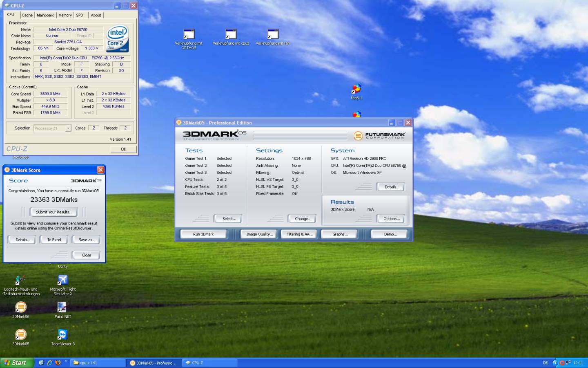Open the Processor selection dropdown in CPU-Z
588x368 pixels.
[68, 128]
